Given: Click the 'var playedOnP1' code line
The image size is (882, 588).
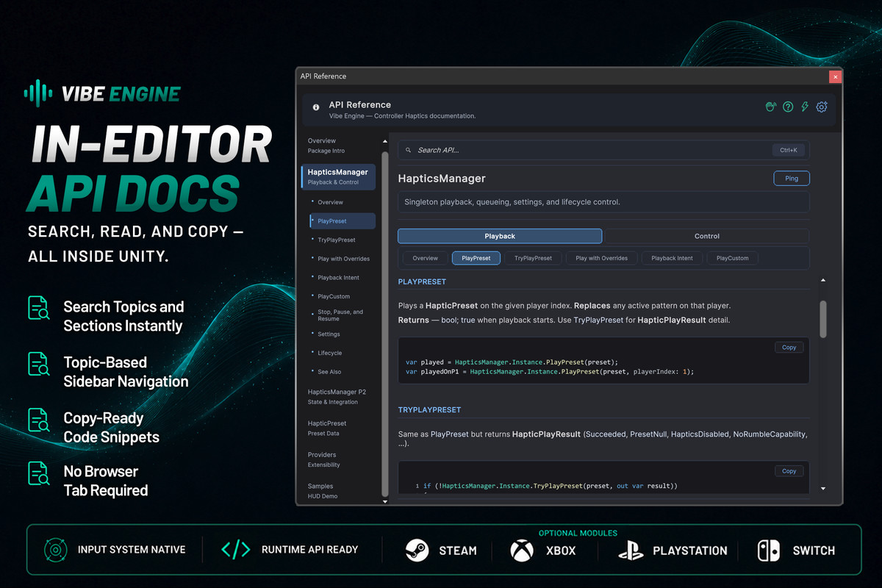Looking at the screenshot, I should pyautogui.click(x=550, y=371).
